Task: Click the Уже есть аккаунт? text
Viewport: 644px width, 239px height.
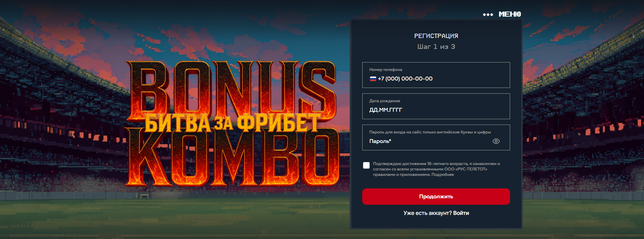Action: (428, 213)
